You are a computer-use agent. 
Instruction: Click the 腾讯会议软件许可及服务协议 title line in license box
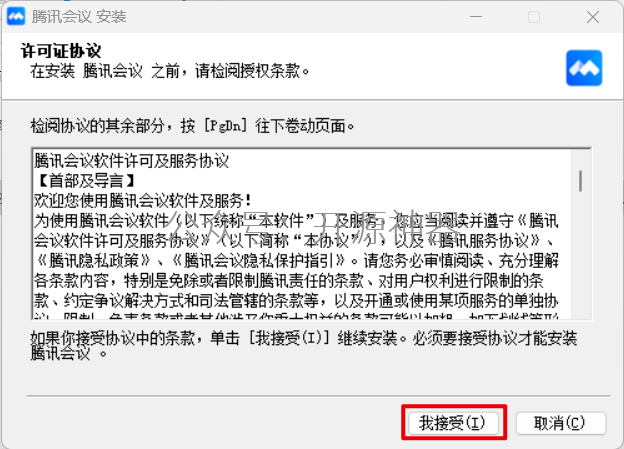pyautogui.click(x=132, y=161)
